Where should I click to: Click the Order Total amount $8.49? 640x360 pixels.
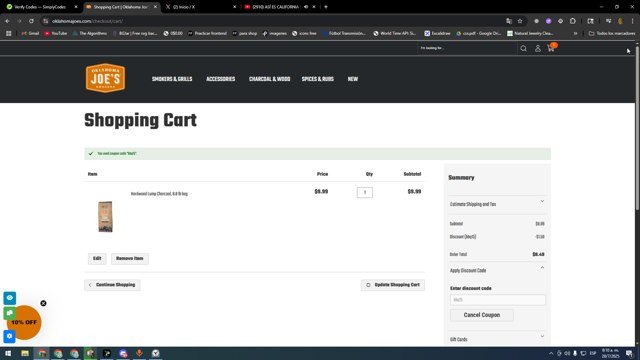pyautogui.click(x=538, y=254)
